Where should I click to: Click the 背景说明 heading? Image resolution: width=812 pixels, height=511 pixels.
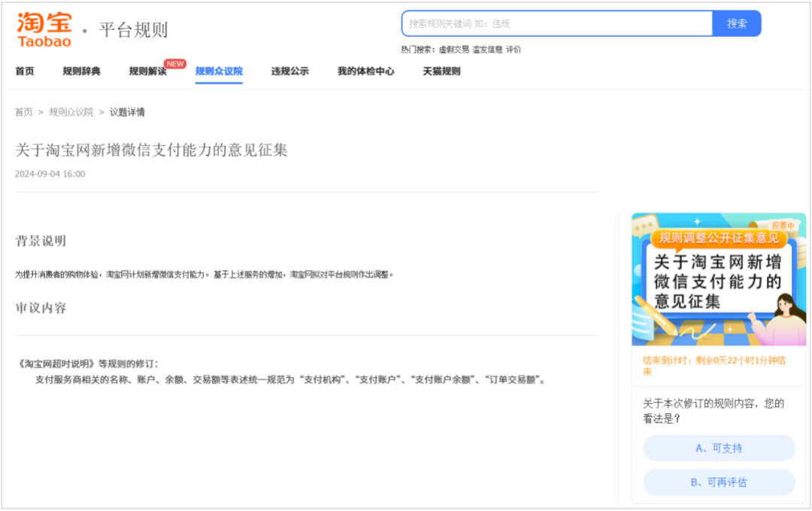(41, 241)
